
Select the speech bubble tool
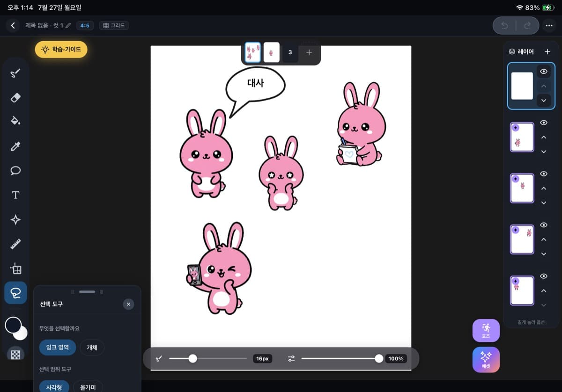point(15,170)
